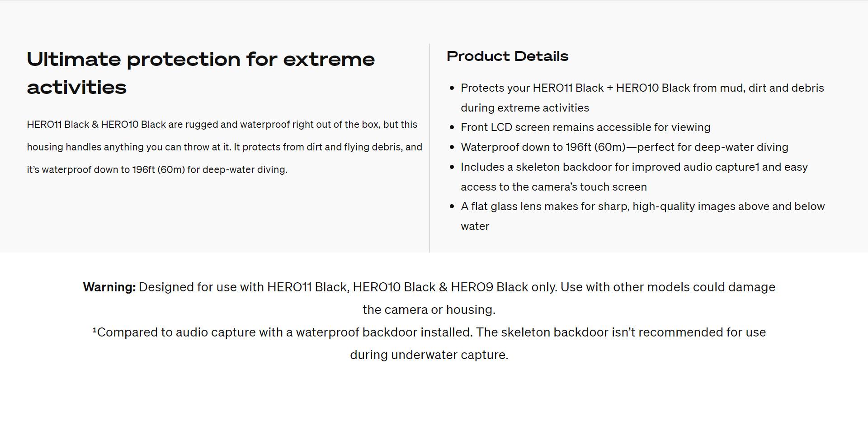Screen dimensions: 868x430
Task: Click the vertical divider between the two columns
Action: (429, 148)
